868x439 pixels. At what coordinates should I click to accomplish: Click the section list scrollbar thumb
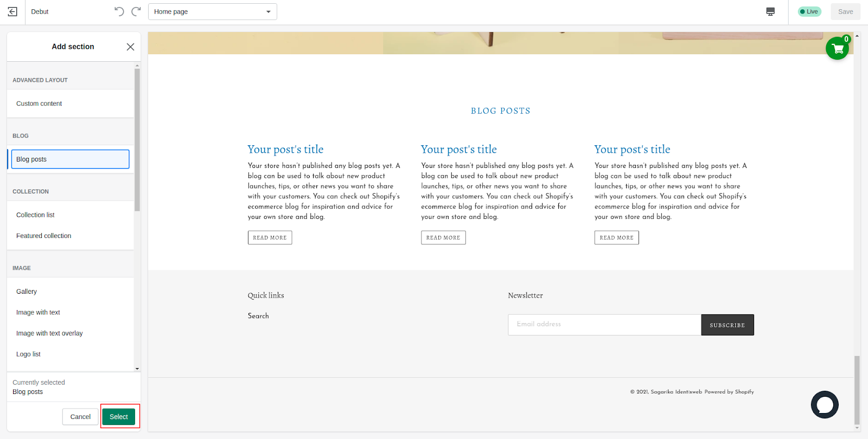coord(137,140)
